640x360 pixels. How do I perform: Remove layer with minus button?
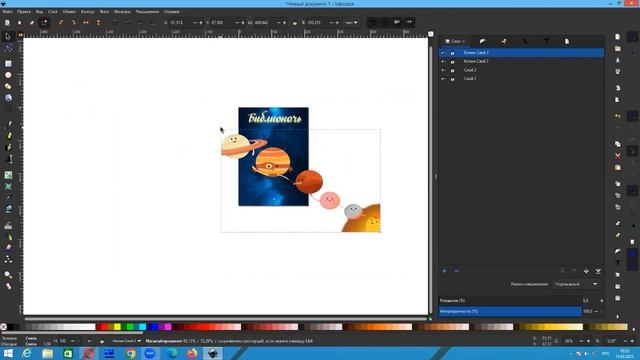click(456, 271)
